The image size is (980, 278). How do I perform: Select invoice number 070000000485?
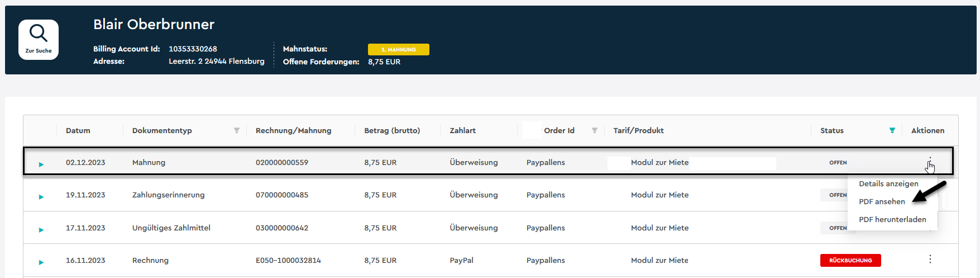pos(282,195)
